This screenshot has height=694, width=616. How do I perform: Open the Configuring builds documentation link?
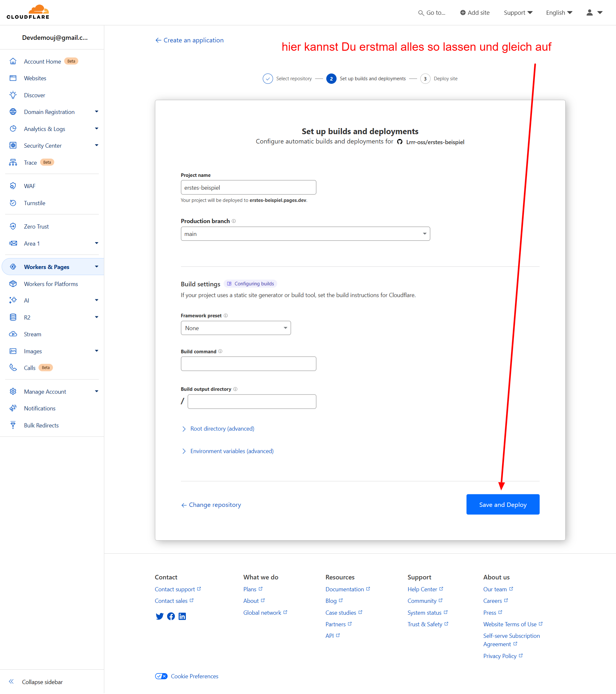pos(251,284)
